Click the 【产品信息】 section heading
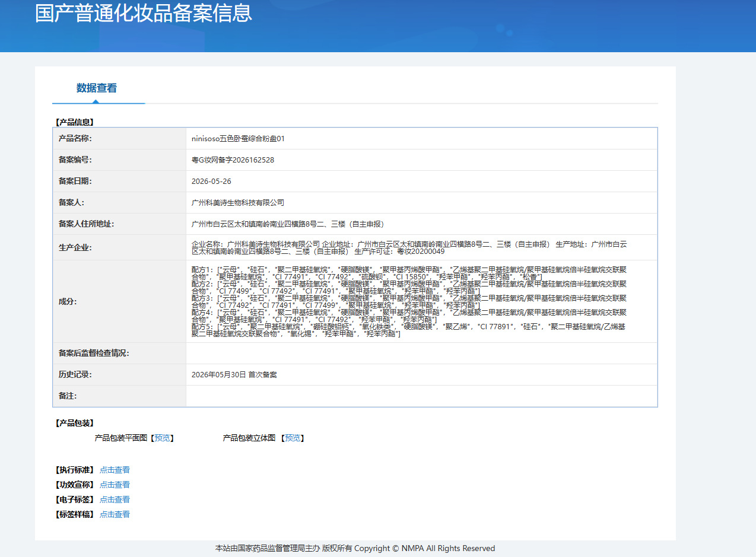756x557 pixels. [x=74, y=122]
